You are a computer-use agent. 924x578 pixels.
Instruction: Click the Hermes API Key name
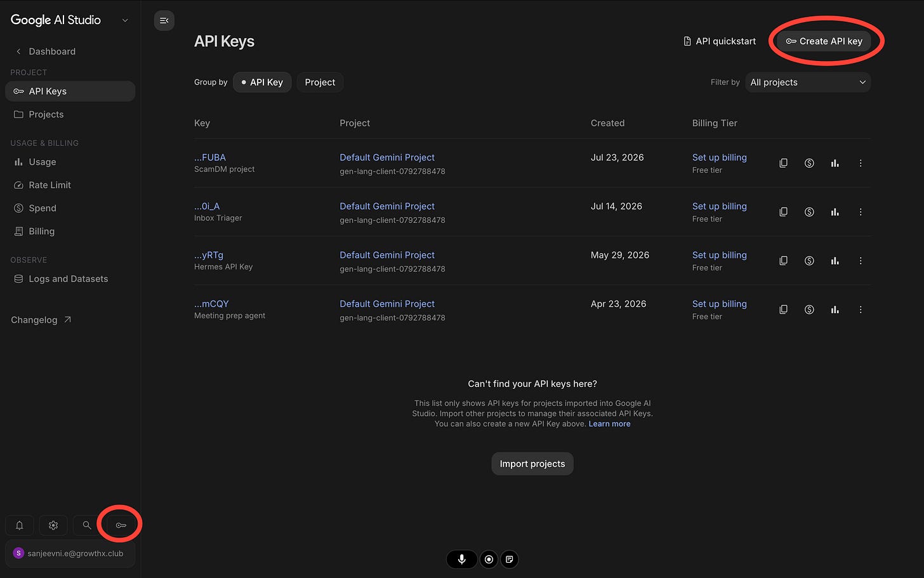[x=223, y=267]
